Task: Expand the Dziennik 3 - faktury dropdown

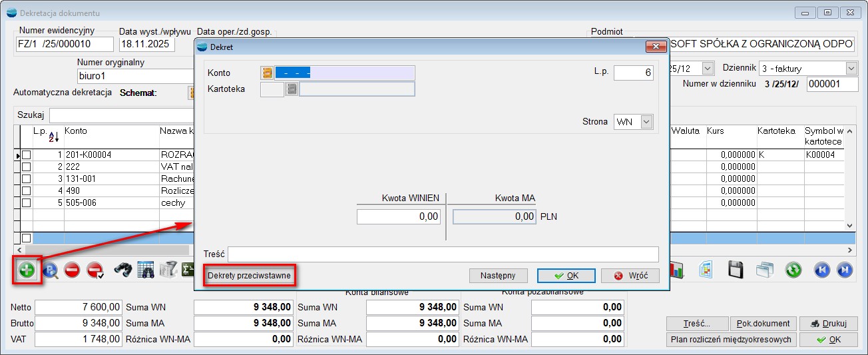Action: coord(851,69)
